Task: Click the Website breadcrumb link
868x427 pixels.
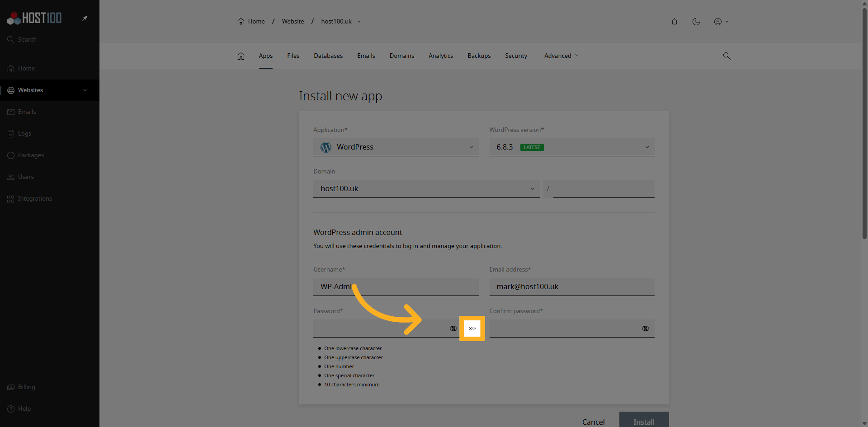Action: [293, 21]
